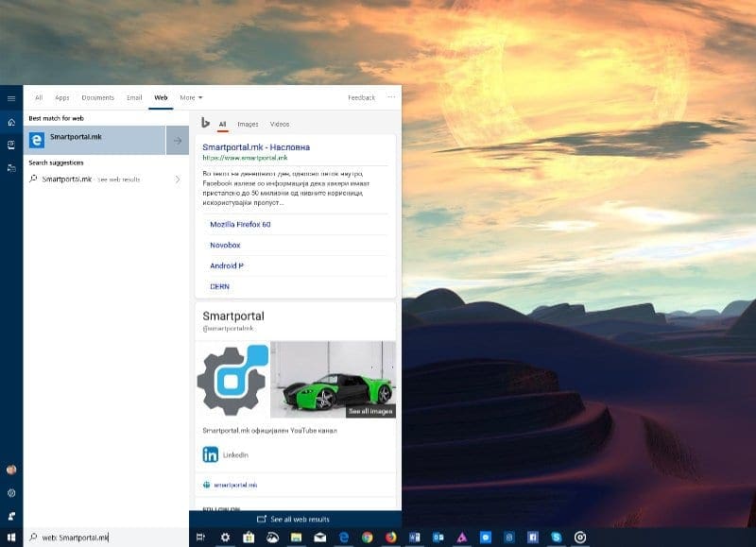The width and height of the screenshot is (756, 547).
Task: Open the Photos app on the taskbar
Action: tap(272, 538)
